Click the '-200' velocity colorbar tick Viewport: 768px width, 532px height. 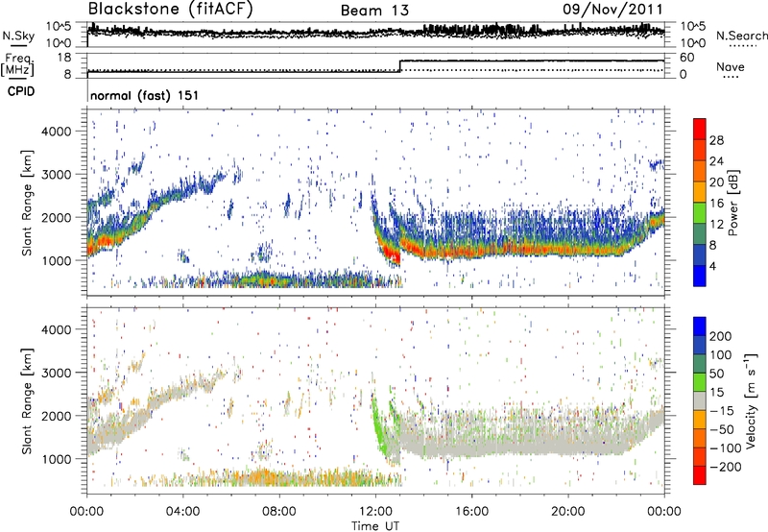(726, 467)
